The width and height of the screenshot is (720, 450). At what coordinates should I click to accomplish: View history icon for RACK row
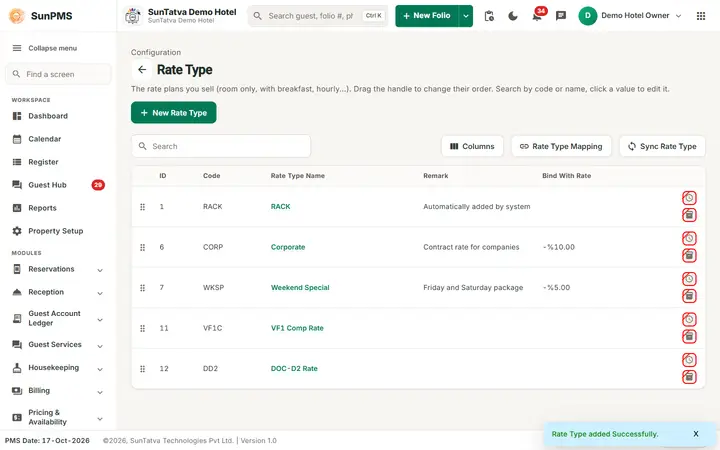[689, 198]
